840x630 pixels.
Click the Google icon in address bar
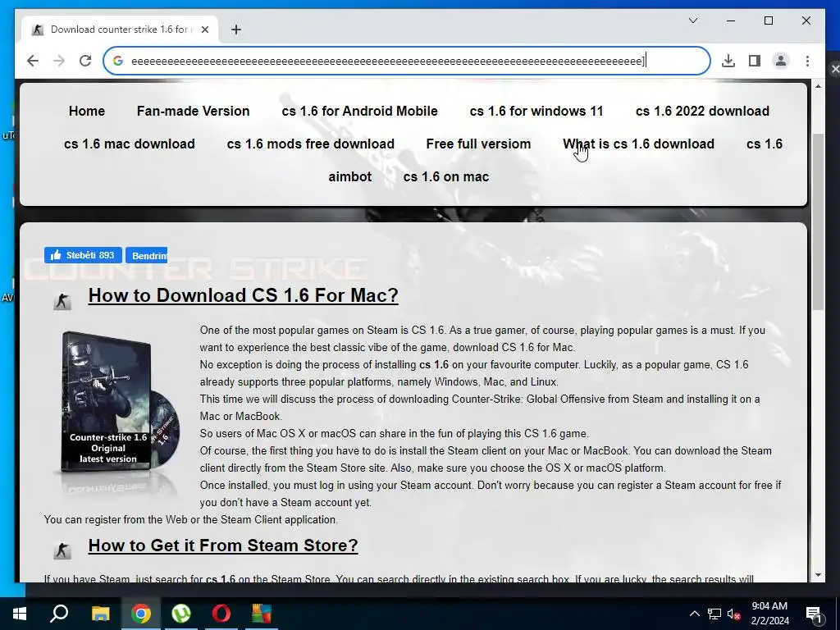tap(118, 61)
